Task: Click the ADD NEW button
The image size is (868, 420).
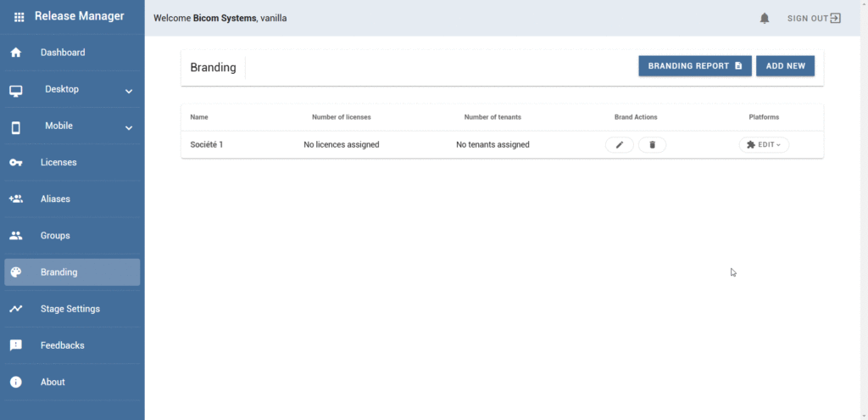Action: click(785, 66)
